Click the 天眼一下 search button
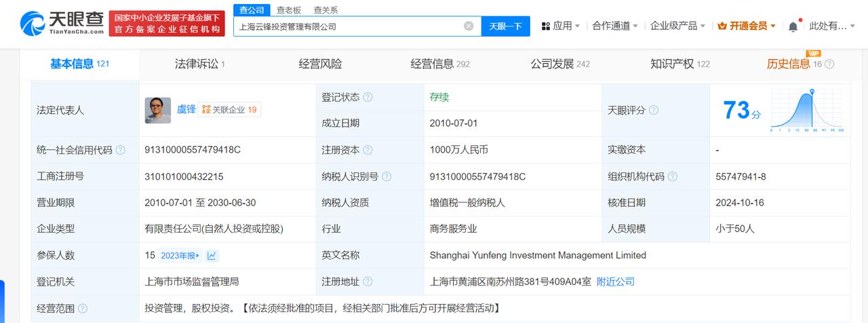The height and width of the screenshot is (323, 868). [x=505, y=26]
